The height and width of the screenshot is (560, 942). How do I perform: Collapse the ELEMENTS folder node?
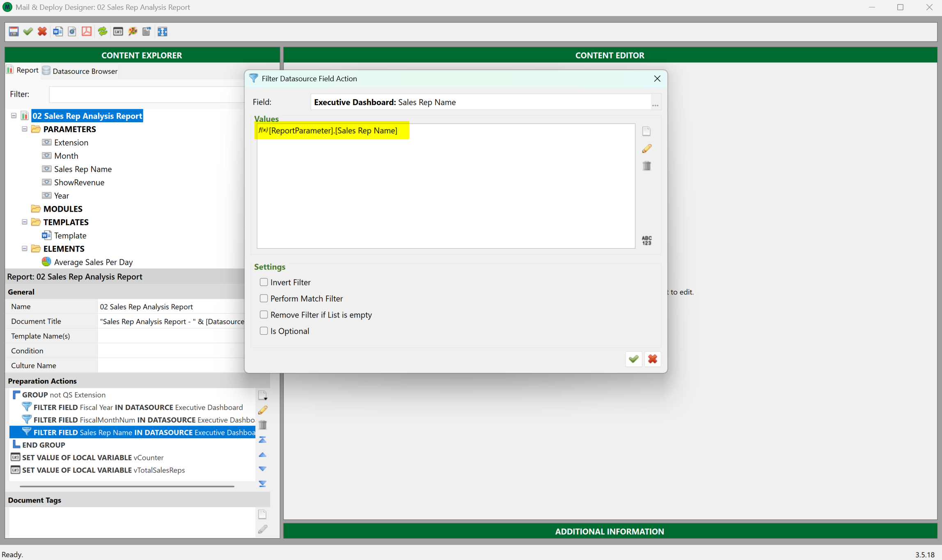pyautogui.click(x=25, y=249)
